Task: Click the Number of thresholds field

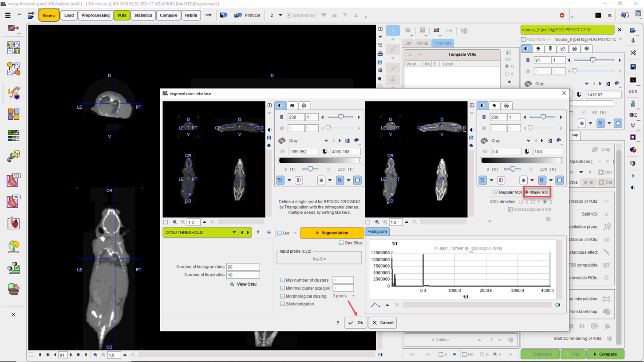Action: [x=243, y=275]
